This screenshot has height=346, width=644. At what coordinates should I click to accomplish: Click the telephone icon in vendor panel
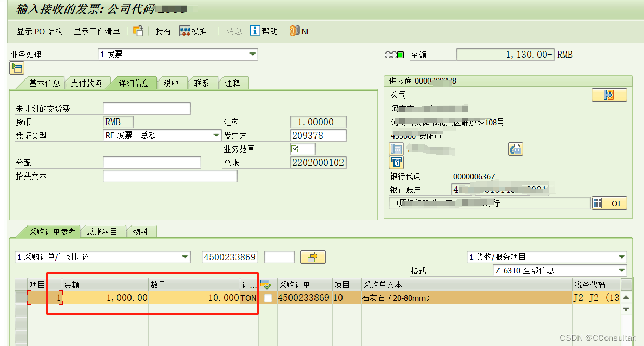[396, 149]
